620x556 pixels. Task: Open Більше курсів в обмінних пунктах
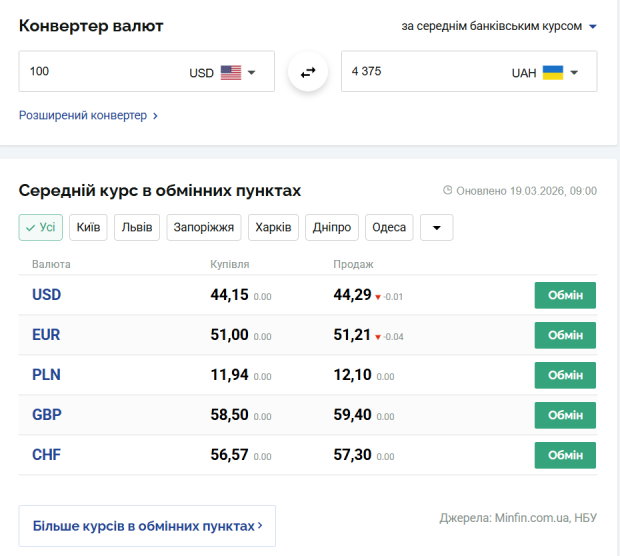147,525
